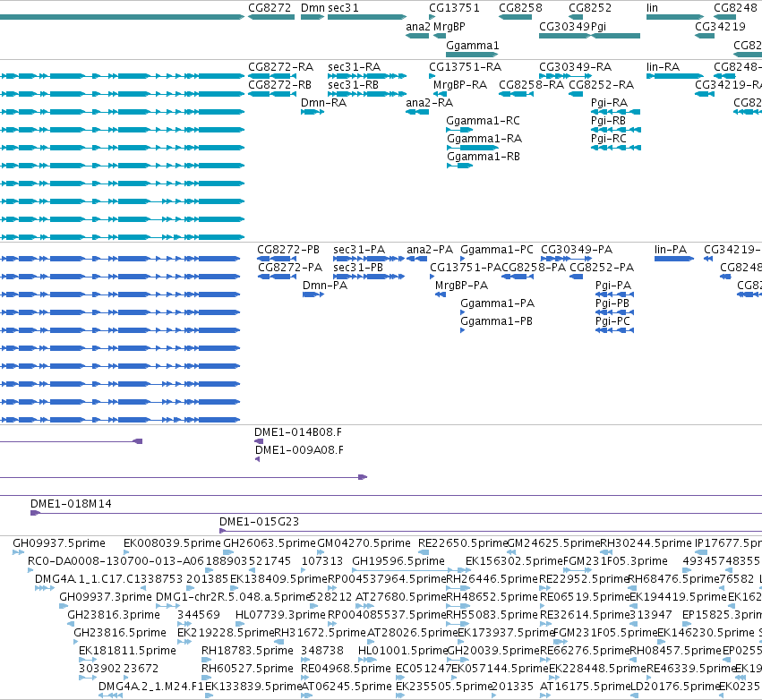762x700 pixels.
Task: Select the GH09937.5prime EST feature
Action: pyautogui.click(x=18, y=551)
